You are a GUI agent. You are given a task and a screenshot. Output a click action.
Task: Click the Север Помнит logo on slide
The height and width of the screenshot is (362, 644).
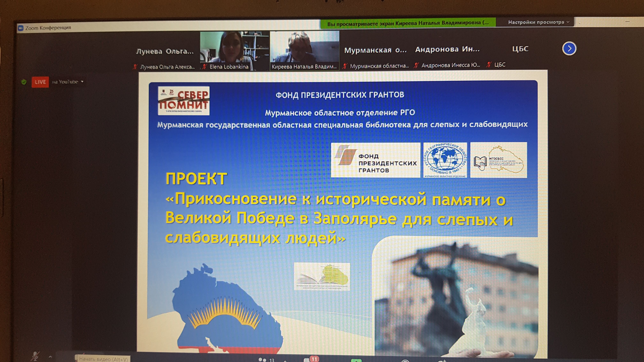[184, 101]
